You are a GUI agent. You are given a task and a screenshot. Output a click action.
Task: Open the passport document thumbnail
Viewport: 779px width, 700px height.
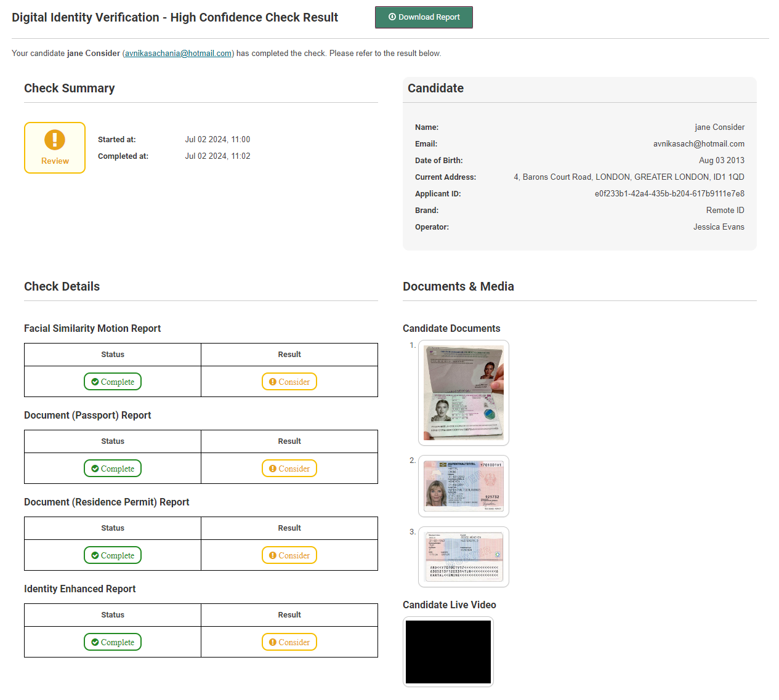[464, 393]
